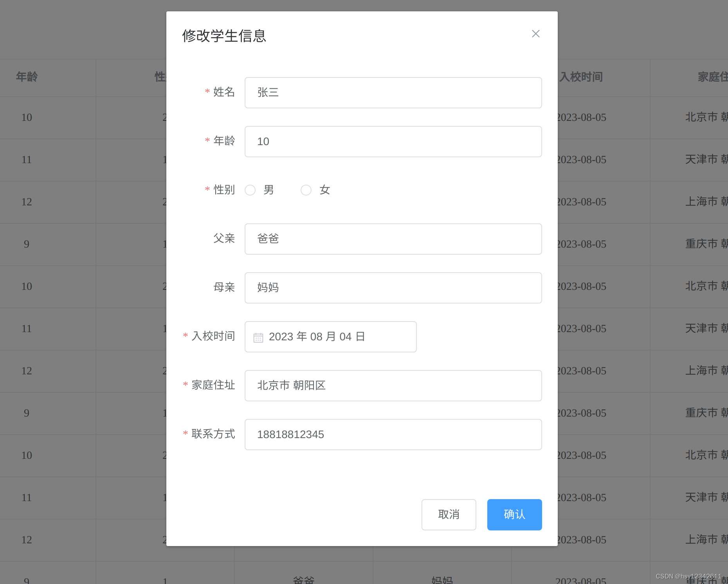Click the 家庭住址 column header
728x584 pixels.
tap(712, 77)
